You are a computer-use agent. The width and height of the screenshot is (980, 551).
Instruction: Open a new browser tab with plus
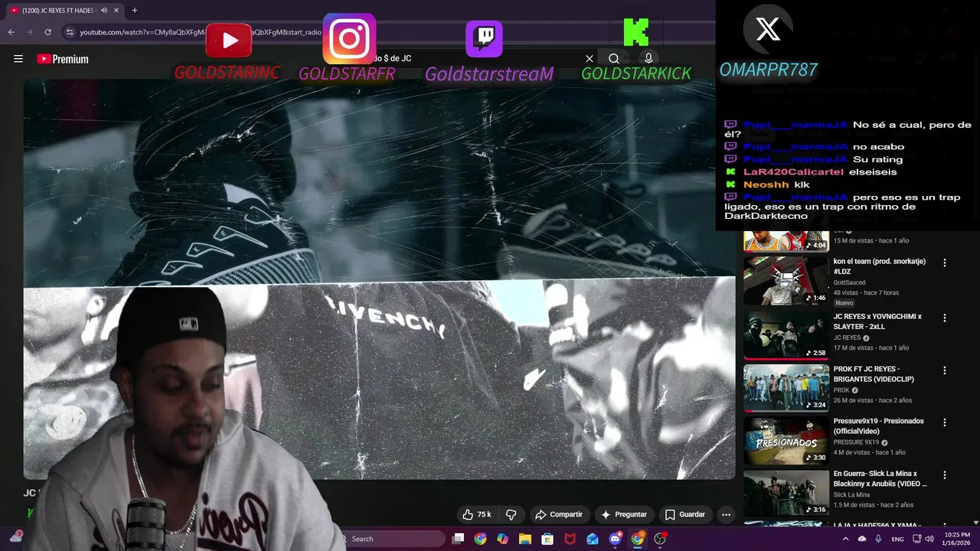coord(134,10)
